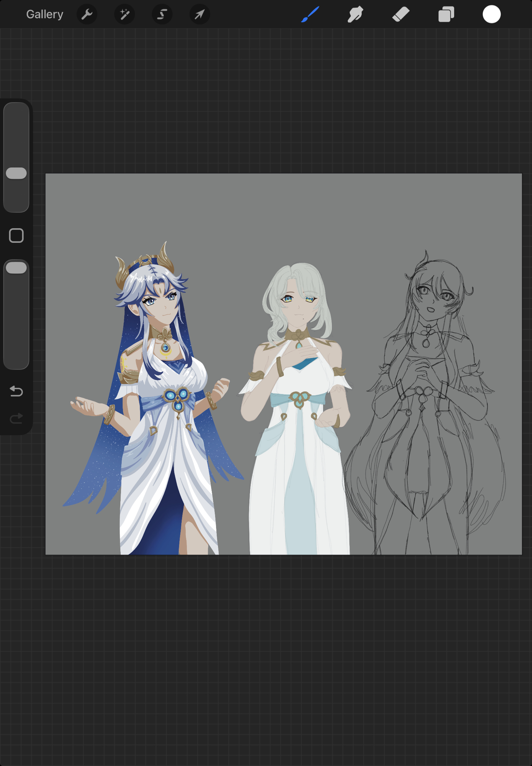532x766 pixels.
Task: Select the Smudge tool
Action: pyautogui.click(x=355, y=15)
